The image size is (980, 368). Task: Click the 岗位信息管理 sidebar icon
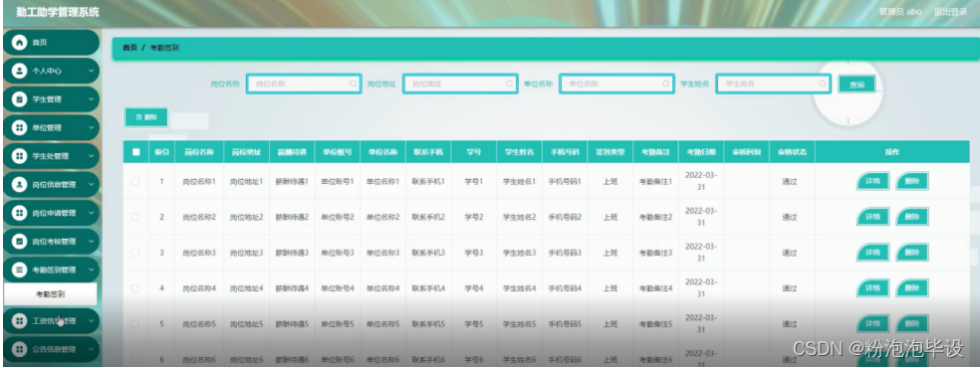click(19, 185)
